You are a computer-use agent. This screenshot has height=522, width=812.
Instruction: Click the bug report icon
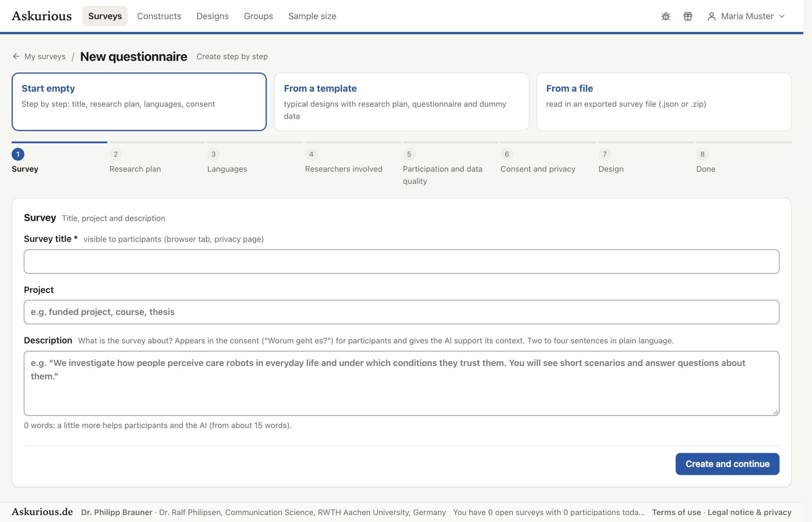pos(666,16)
